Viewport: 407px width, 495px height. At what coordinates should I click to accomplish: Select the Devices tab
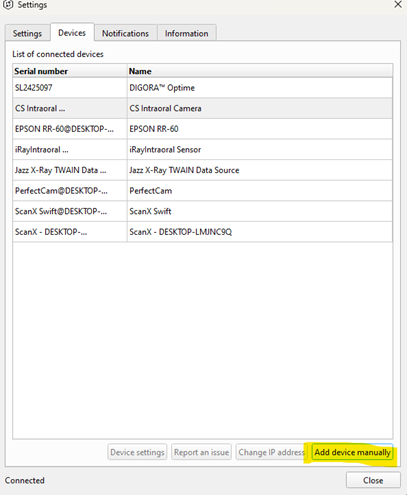point(72,32)
